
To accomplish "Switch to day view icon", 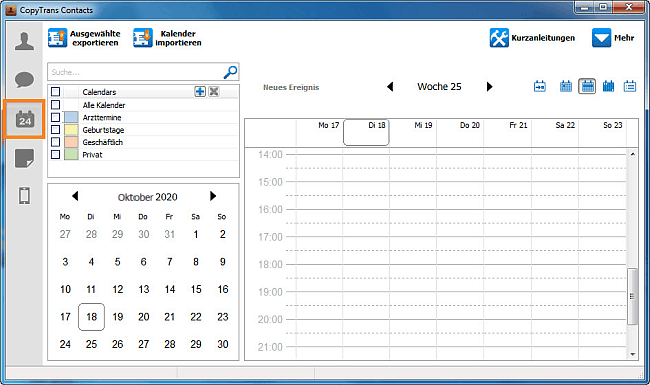I will [x=566, y=87].
